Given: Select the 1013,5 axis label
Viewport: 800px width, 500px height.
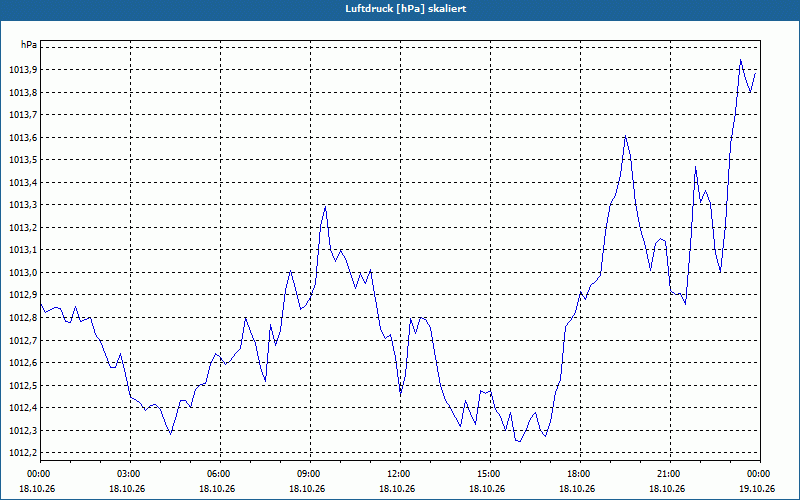Looking at the screenshot, I should (x=23, y=160).
